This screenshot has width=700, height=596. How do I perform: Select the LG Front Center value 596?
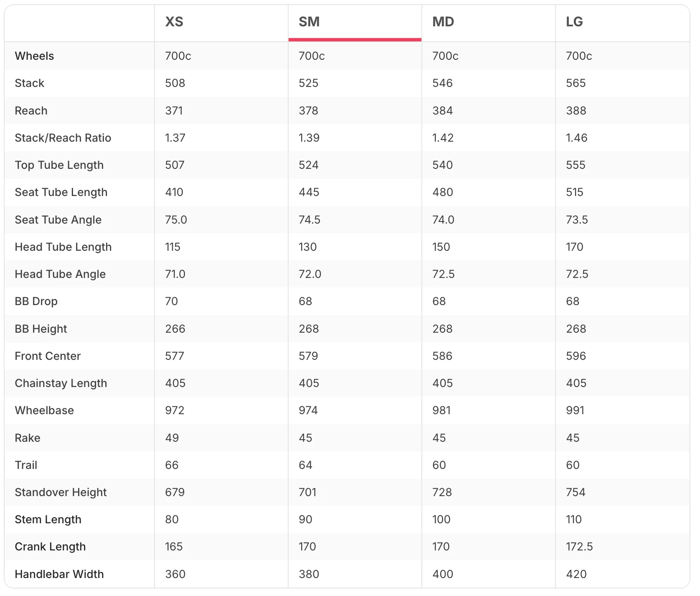tap(576, 356)
